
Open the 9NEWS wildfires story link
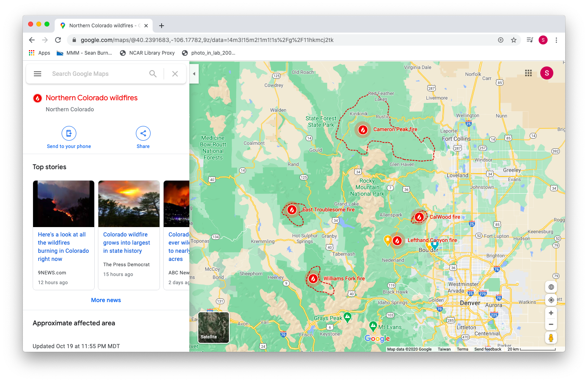tap(63, 247)
